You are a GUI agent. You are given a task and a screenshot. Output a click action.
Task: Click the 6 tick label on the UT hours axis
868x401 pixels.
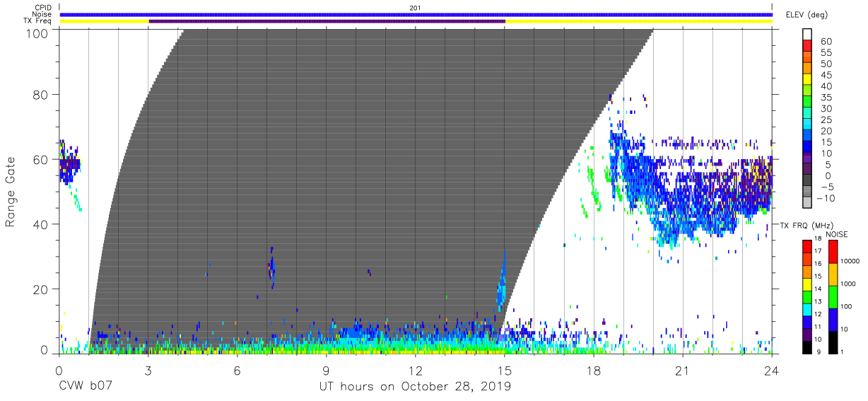(x=237, y=371)
